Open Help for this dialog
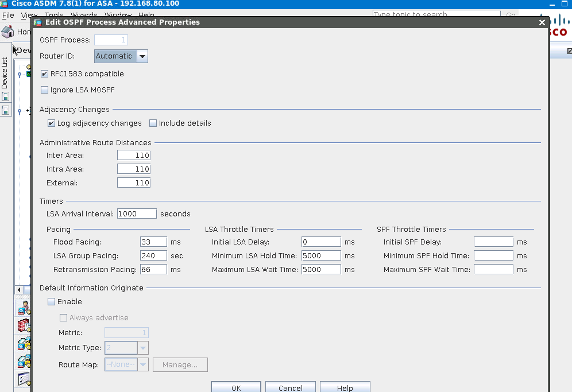Screen dimensions: 572x392 [345, 387]
